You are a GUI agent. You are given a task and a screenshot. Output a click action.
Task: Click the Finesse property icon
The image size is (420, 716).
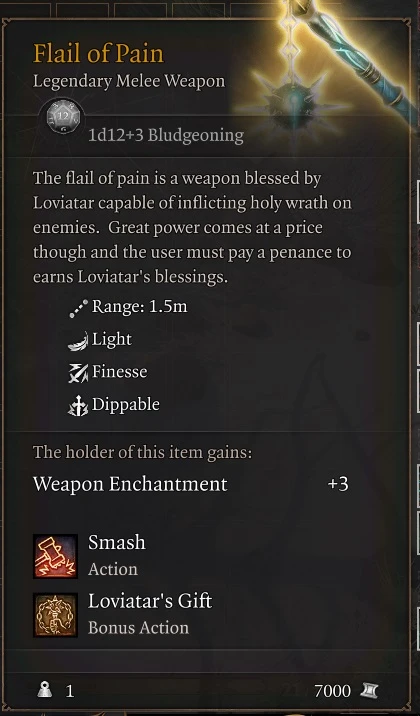(78, 373)
